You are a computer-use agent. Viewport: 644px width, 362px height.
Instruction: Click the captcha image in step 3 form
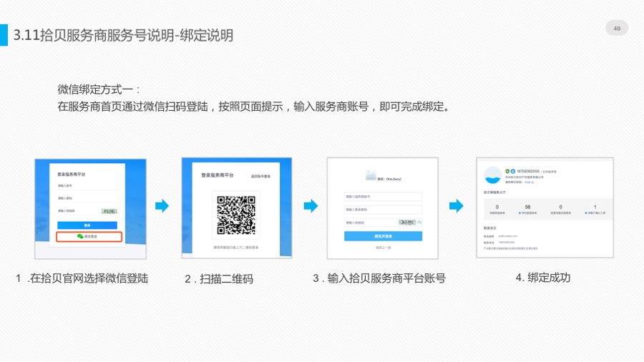[407, 222]
